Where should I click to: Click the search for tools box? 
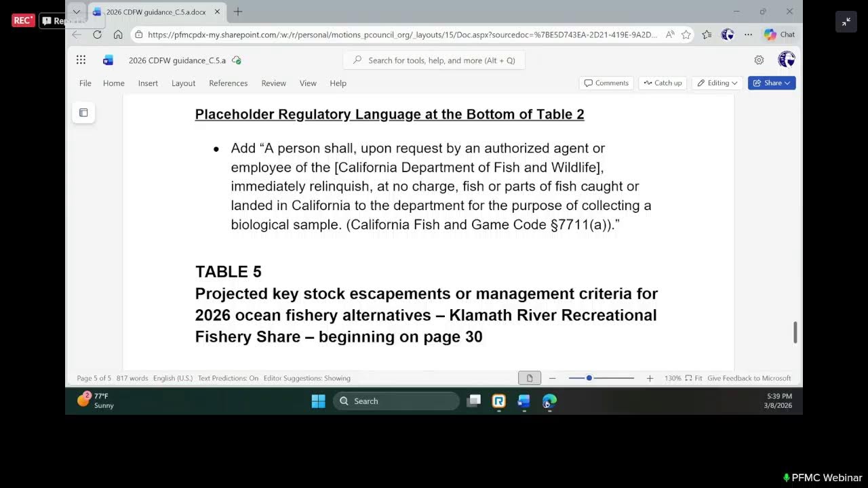click(x=434, y=60)
